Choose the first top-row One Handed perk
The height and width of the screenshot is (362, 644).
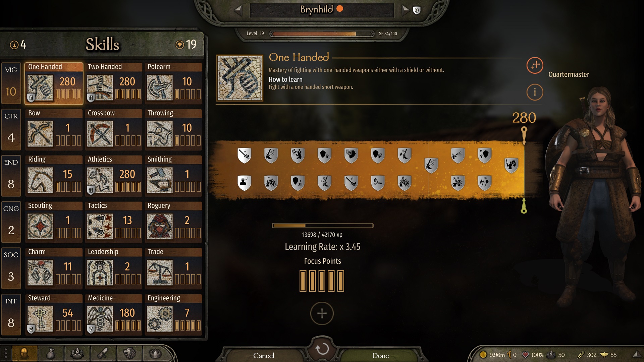(244, 156)
